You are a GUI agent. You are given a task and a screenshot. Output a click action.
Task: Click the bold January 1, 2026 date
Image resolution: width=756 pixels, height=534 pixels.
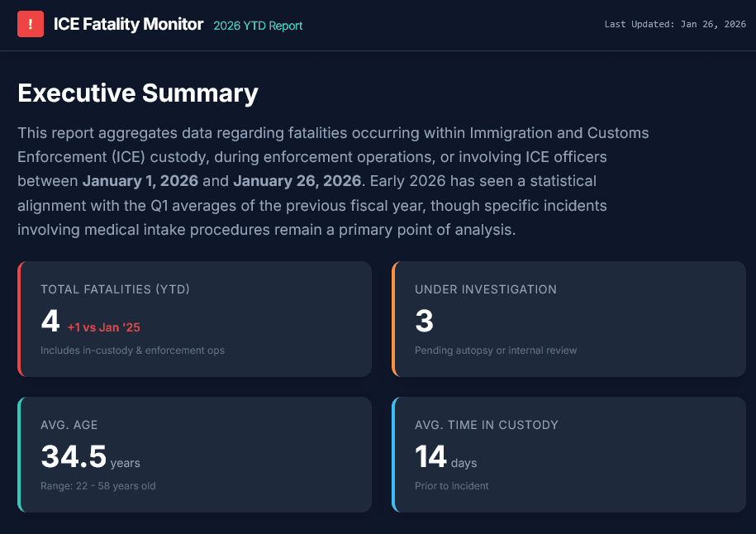click(140, 181)
